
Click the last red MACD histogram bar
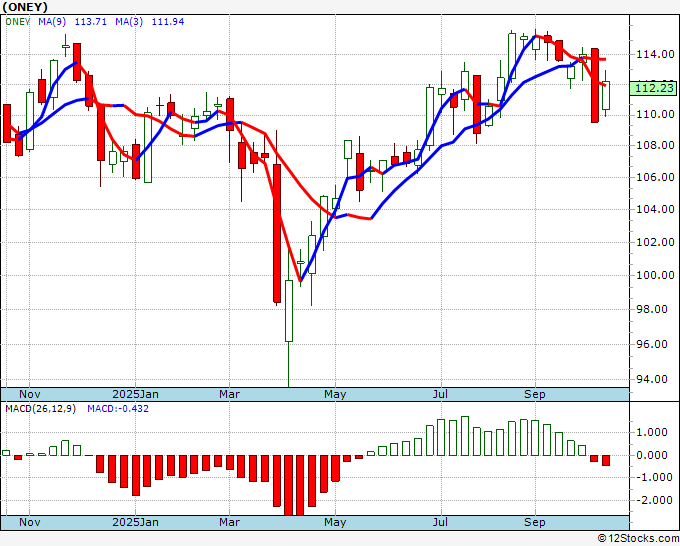(x=606, y=461)
